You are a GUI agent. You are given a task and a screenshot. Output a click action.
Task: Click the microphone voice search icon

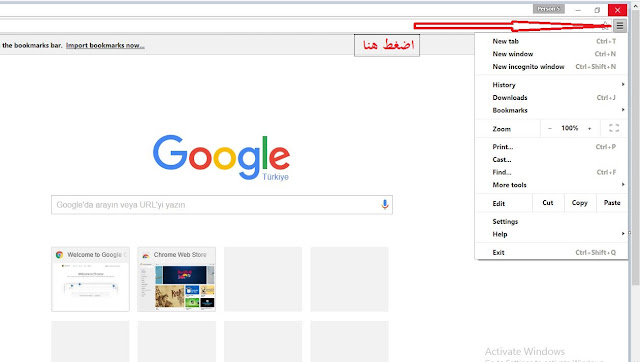pos(384,204)
